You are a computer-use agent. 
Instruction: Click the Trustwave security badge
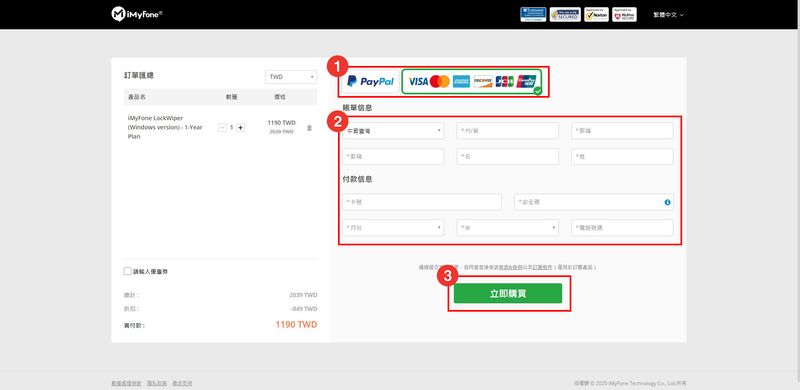click(533, 14)
